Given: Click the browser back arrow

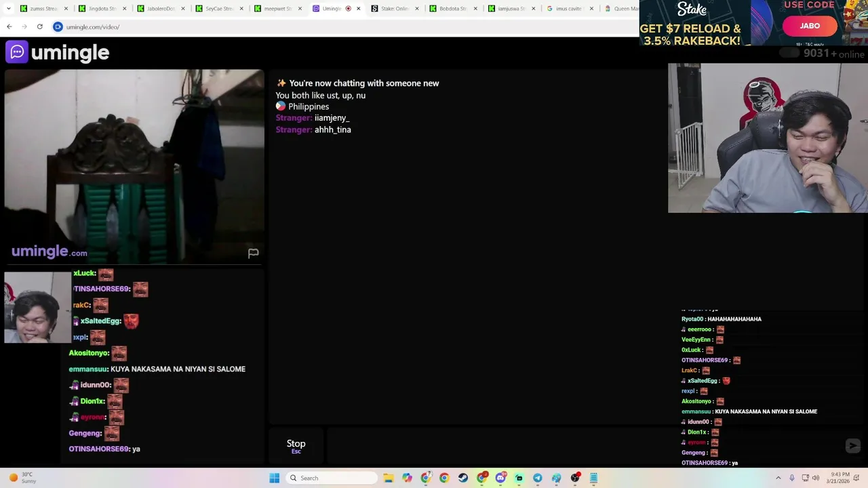Looking at the screenshot, I should click(9, 26).
